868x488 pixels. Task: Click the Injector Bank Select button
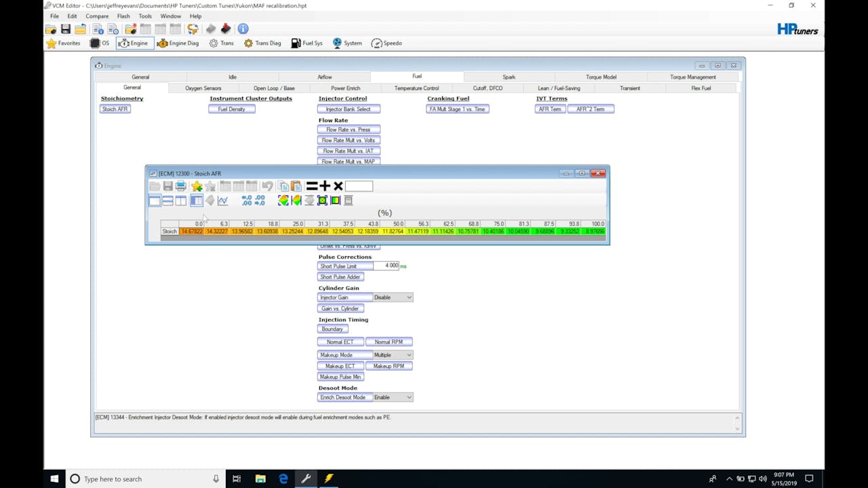pyautogui.click(x=348, y=109)
